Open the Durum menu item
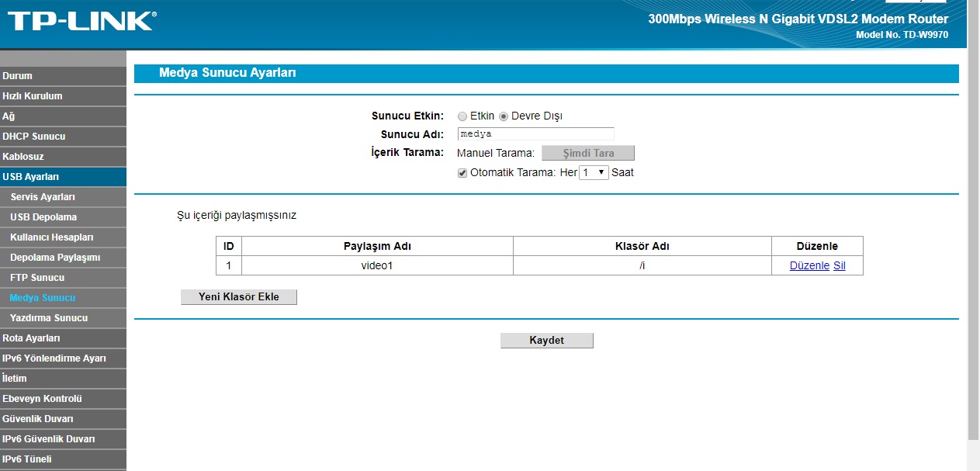This screenshot has width=980, height=471. pos(63,76)
